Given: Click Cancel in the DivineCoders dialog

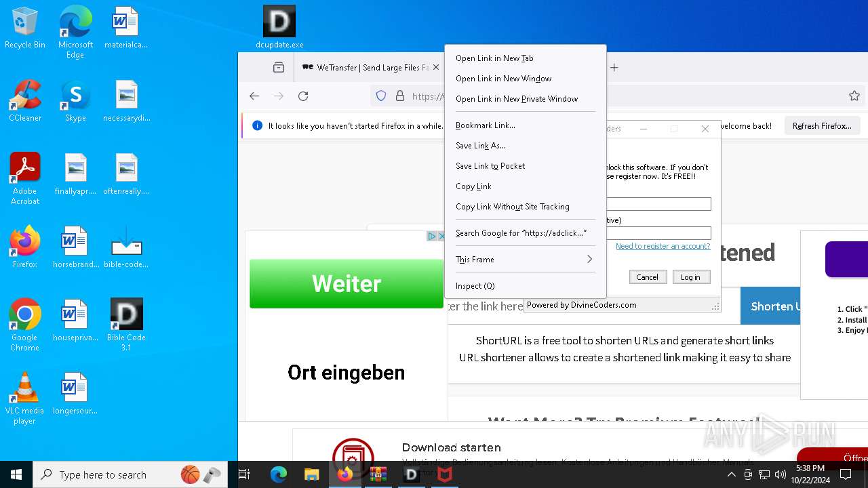Looking at the screenshot, I should (x=647, y=277).
